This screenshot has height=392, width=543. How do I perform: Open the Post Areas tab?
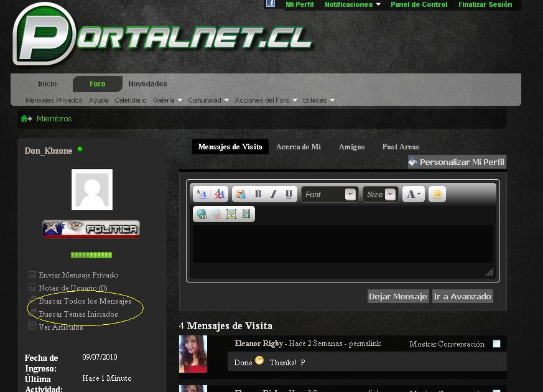click(x=401, y=147)
